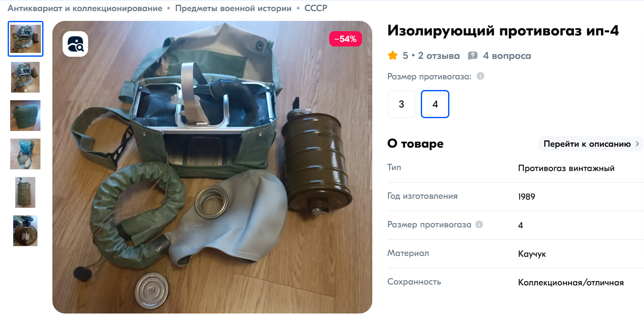Click the −54% discount badge
The width and height of the screenshot is (644, 331).
[345, 39]
